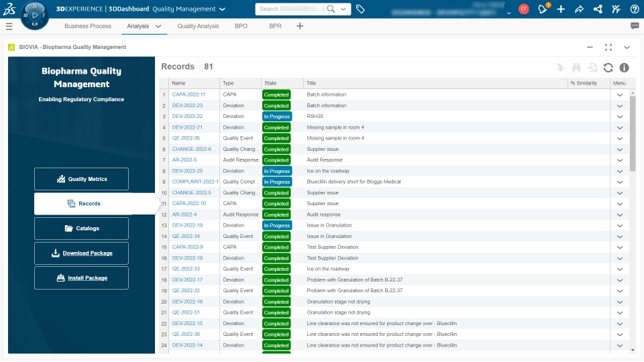This screenshot has width=644, height=362.
Task: Expand the search options dropdown arrow
Action: pyautogui.click(x=343, y=9)
